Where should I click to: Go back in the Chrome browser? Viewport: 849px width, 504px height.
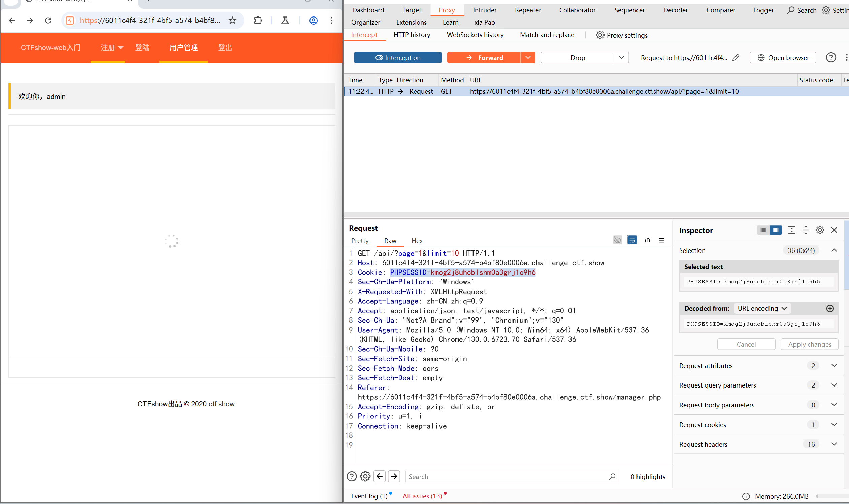point(12,21)
